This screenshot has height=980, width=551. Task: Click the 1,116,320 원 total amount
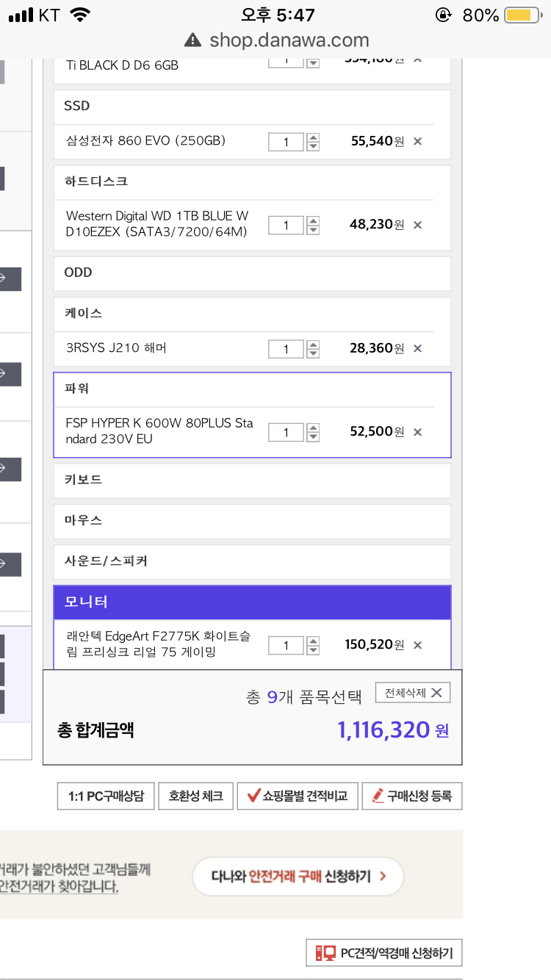(393, 730)
